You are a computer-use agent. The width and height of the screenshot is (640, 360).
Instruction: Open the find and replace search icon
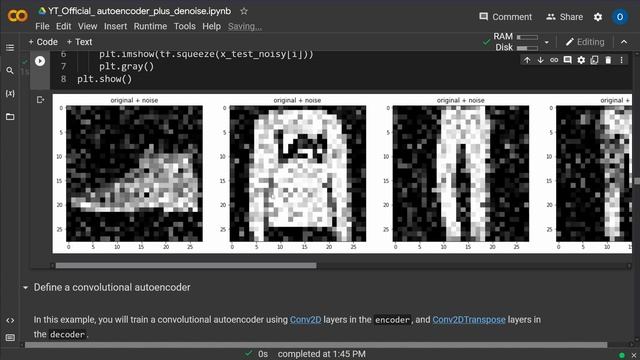coord(10,71)
